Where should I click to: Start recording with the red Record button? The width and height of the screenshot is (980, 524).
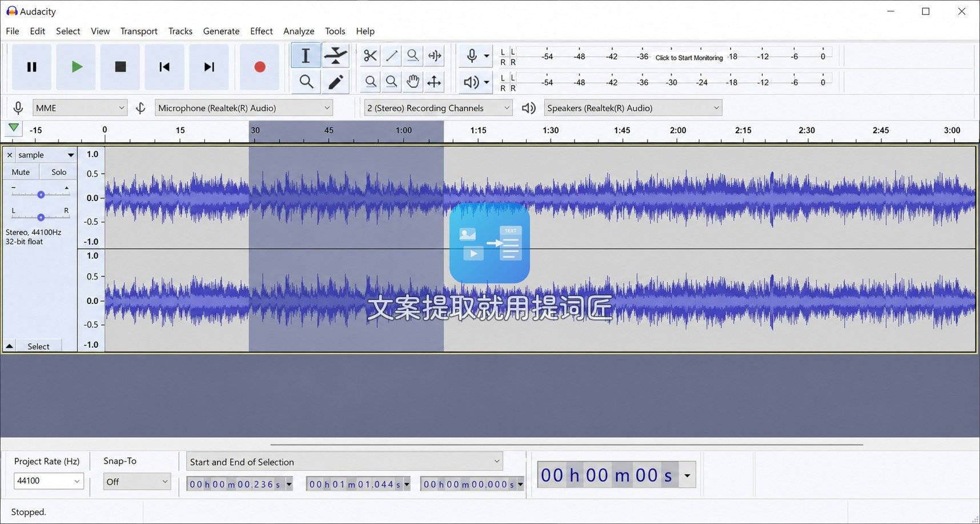pos(259,67)
